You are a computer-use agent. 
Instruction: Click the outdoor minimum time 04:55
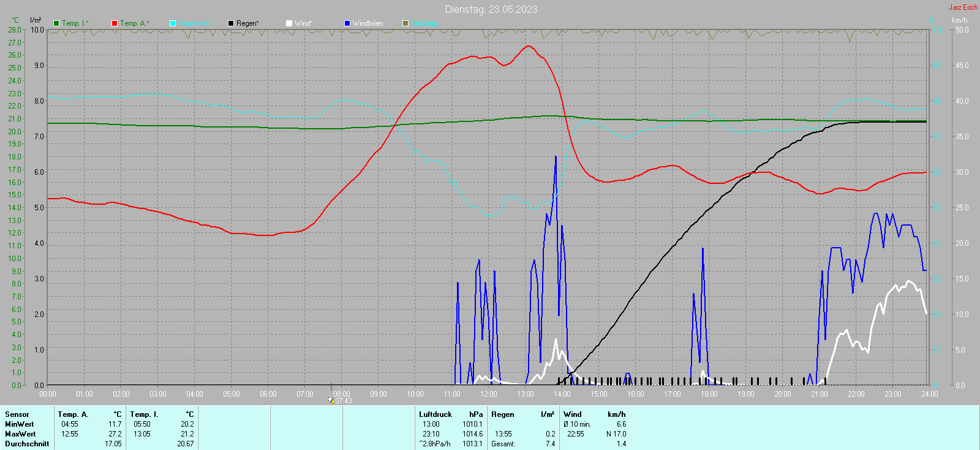click(70, 424)
